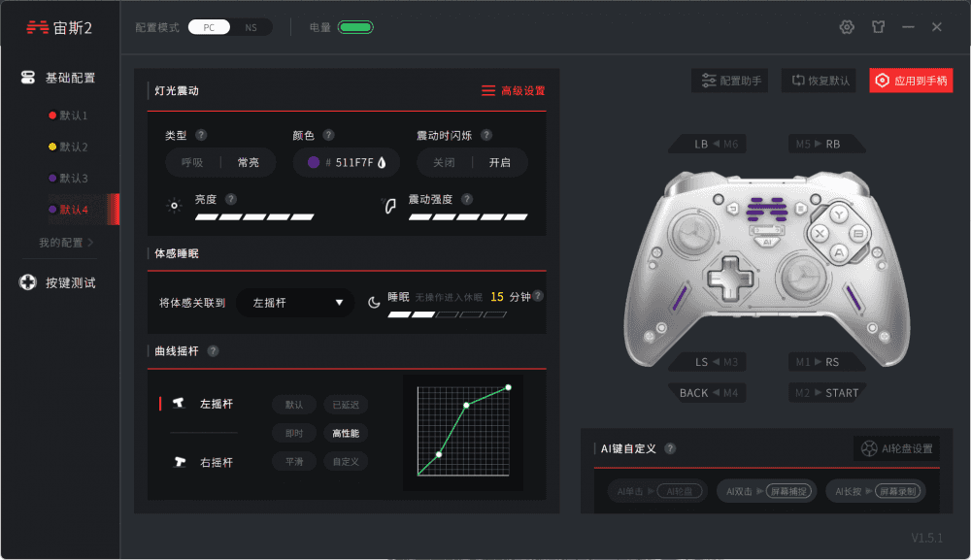Click the shirt skin icon
This screenshot has height=560, width=971.
[x=878, y=27]
